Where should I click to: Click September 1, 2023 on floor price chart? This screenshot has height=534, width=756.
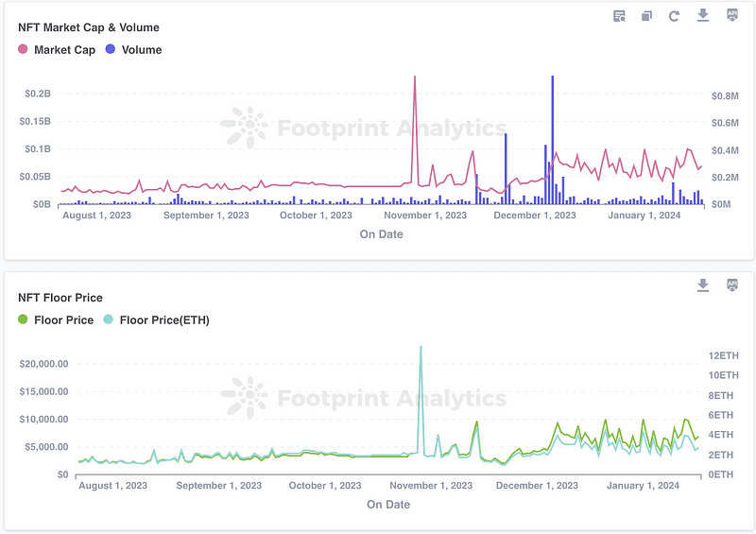(x=219, y=485)
